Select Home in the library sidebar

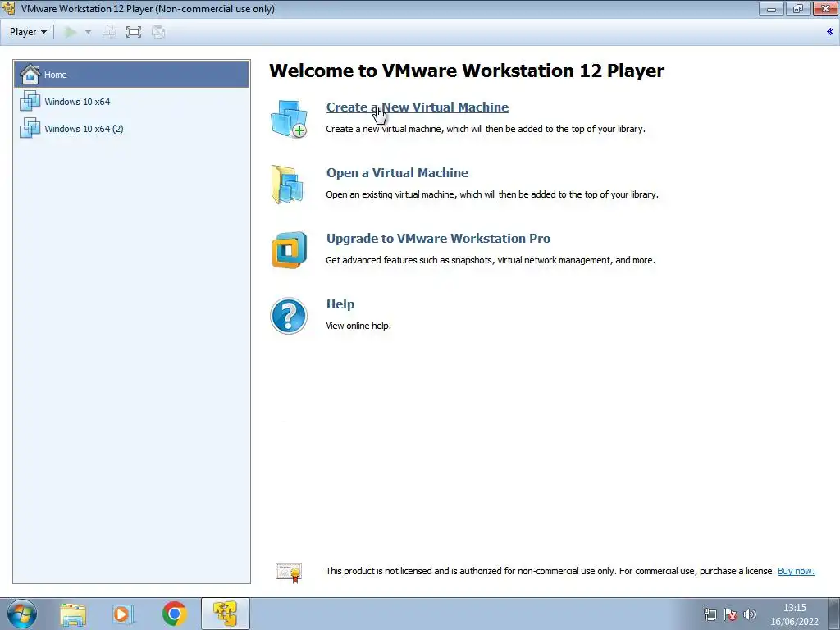tap(132, 75)
